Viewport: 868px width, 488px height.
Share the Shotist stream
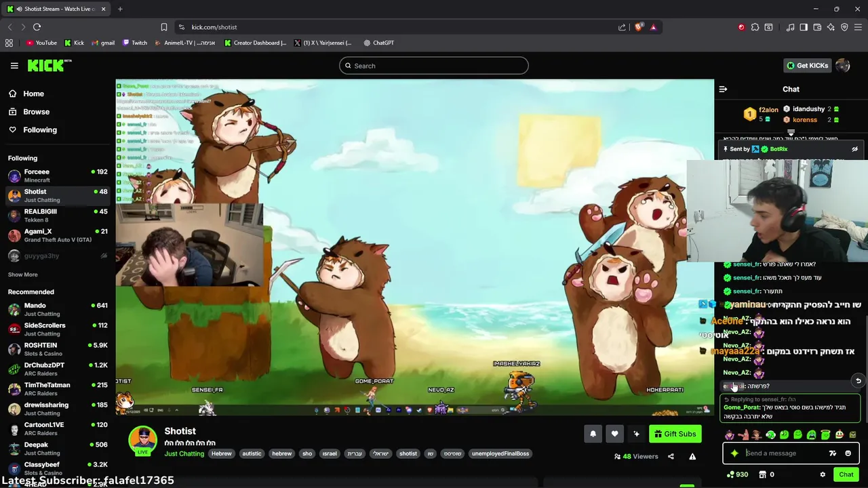pos(671,456)
